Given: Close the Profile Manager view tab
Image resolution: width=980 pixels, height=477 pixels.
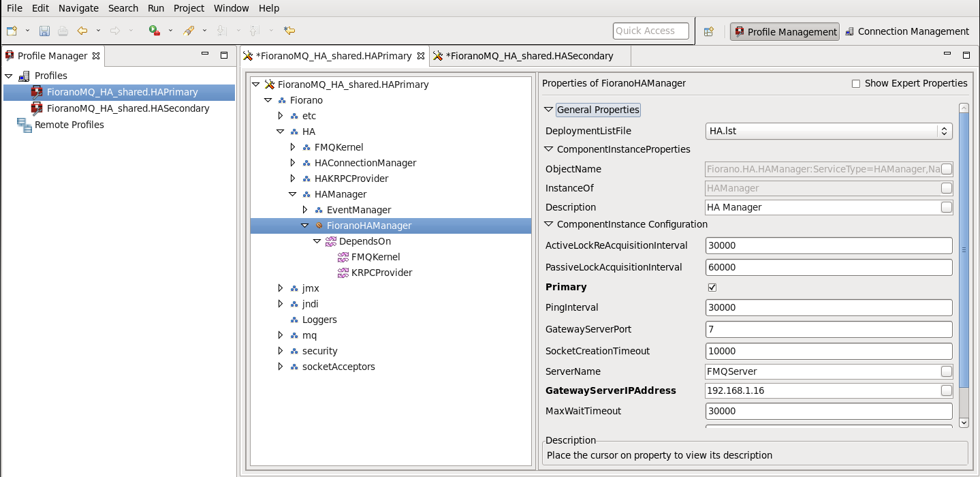Looking at the screenshot, I should (96, 56).
